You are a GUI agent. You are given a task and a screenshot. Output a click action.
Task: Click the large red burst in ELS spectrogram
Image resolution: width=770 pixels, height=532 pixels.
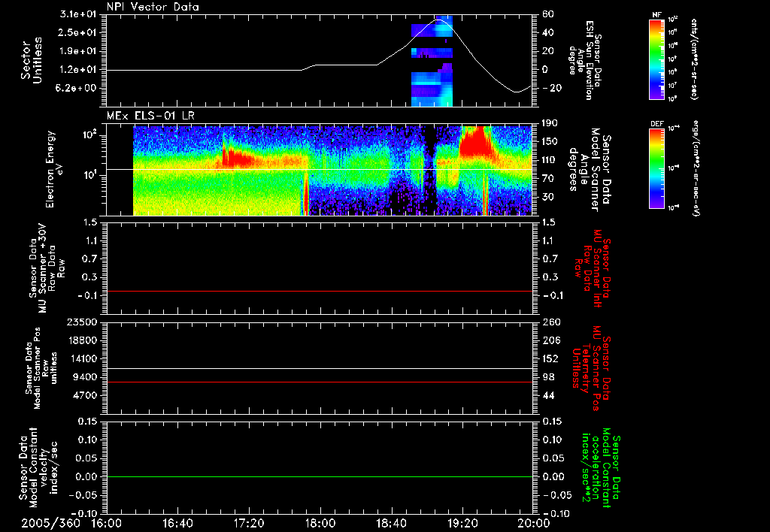pos(475,141)
